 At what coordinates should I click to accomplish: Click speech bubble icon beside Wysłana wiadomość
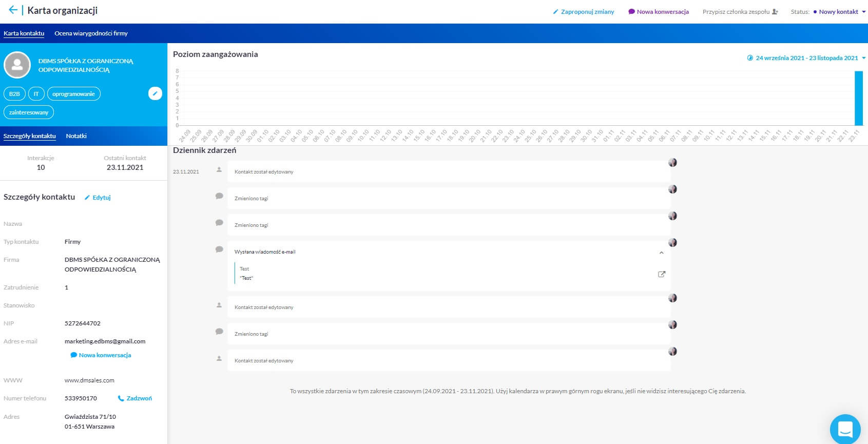(x=219, y=249)
